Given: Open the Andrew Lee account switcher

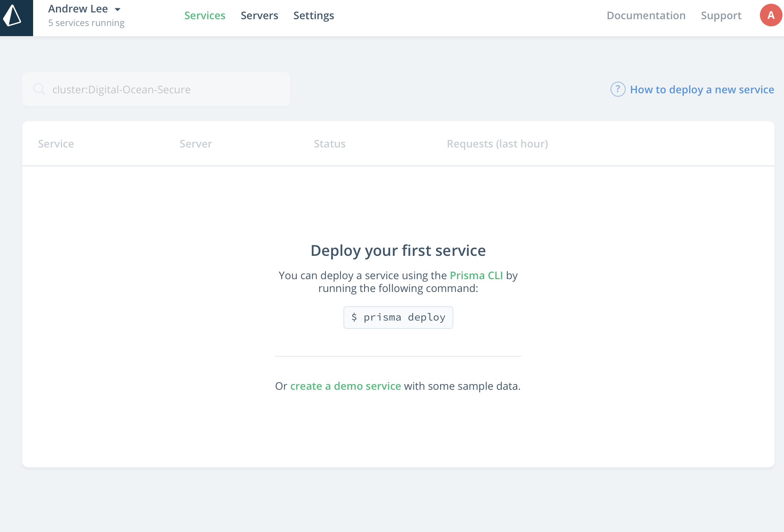Looking at the screenshot, I should pyautogui.click(x=78, y=9).
